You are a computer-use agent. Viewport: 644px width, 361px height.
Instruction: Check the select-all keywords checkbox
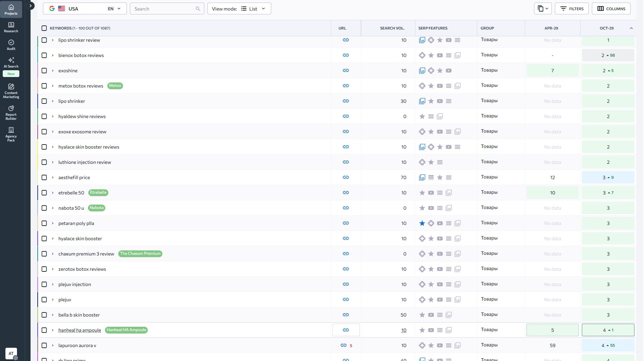[44, 28]
